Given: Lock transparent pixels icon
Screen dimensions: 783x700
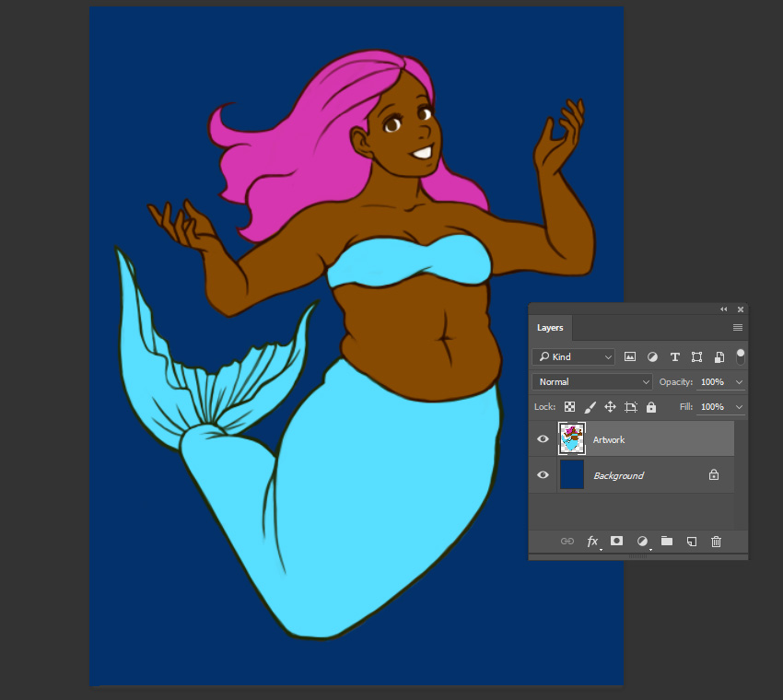Looking at the screenshot, I should pyautogui.click(x=569, y=407).
